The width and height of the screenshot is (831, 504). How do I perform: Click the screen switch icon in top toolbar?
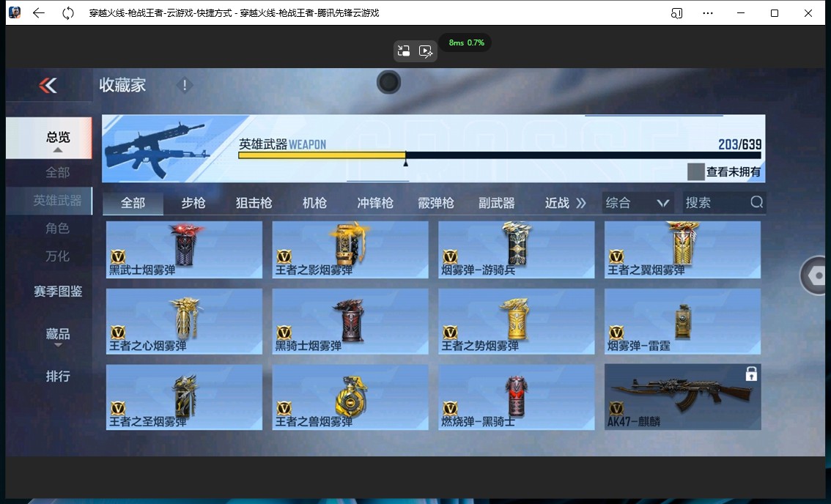click(404, 51)
